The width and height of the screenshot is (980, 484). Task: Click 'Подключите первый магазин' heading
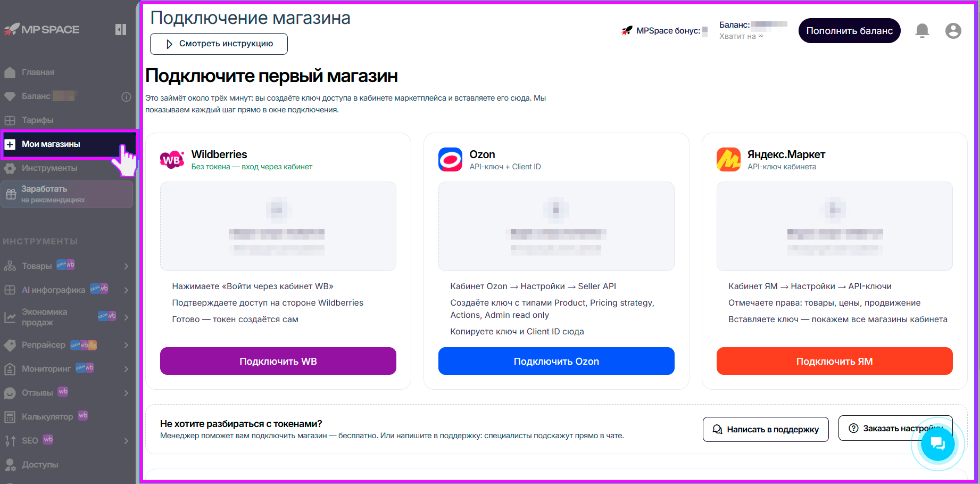coord(271,76)
